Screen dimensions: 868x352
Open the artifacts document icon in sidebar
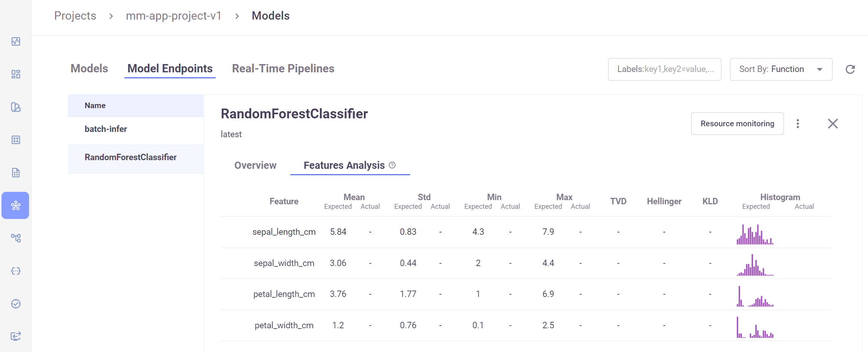[x=16, y=173]
